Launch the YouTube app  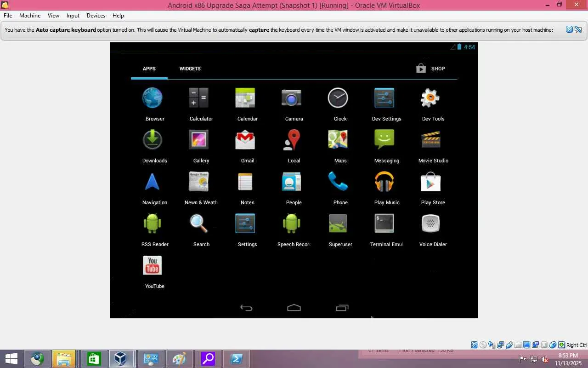click(x=153, y=265)
